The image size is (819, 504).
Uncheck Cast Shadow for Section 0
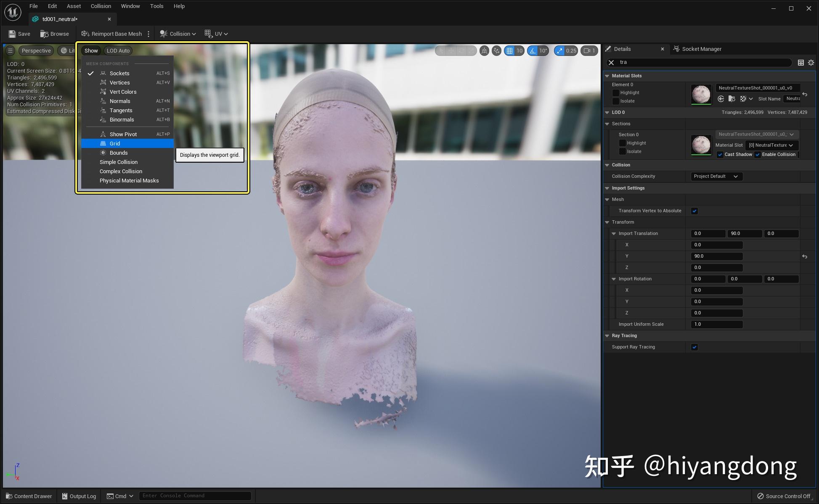click(x=720, y=155)
